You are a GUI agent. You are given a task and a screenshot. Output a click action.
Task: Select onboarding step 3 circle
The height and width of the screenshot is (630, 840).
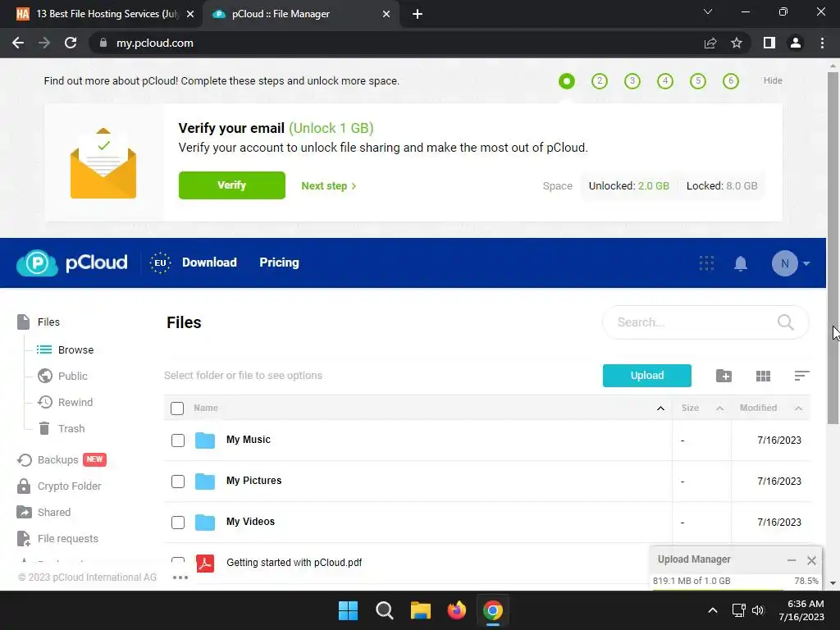pos(632,81)
